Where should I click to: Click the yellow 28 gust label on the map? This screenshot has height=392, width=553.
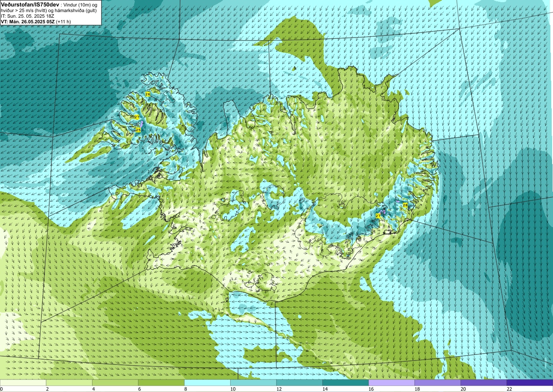(405, 205)
